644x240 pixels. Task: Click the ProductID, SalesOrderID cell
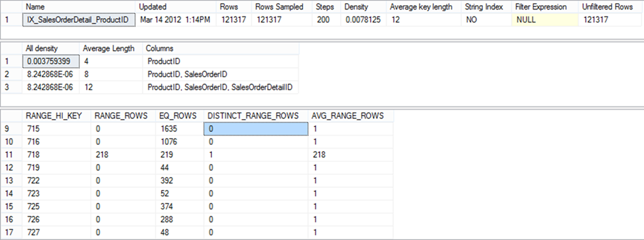pyautogui.click(x=221, y=74)
